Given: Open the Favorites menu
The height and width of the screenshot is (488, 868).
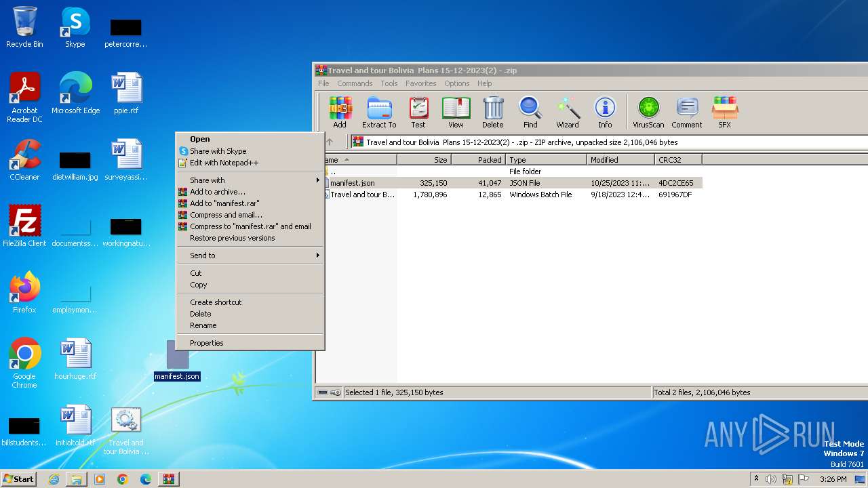Looking at the screenshot, I should pyautogui.click(x=421, y=83).
